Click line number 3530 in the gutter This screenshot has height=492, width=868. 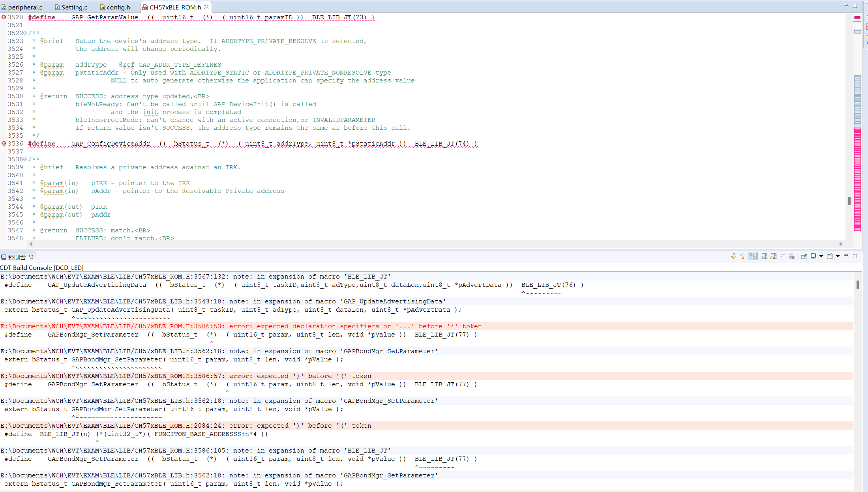15,96
